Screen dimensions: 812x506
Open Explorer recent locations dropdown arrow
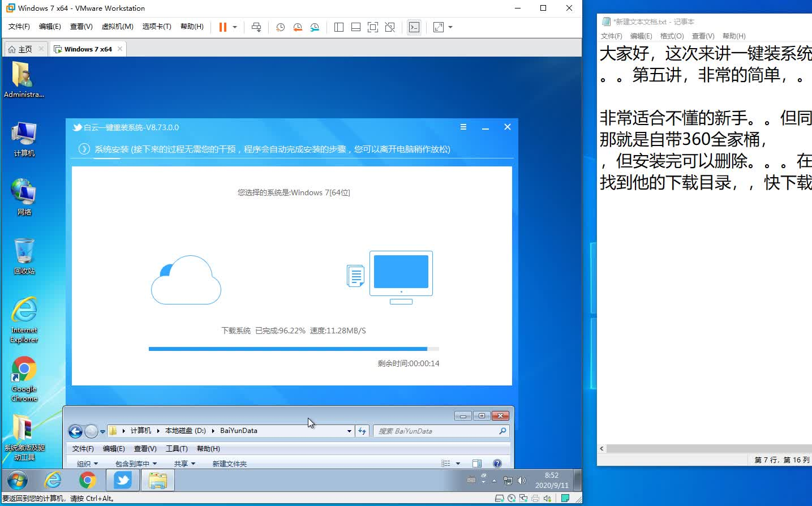[102, 431]
